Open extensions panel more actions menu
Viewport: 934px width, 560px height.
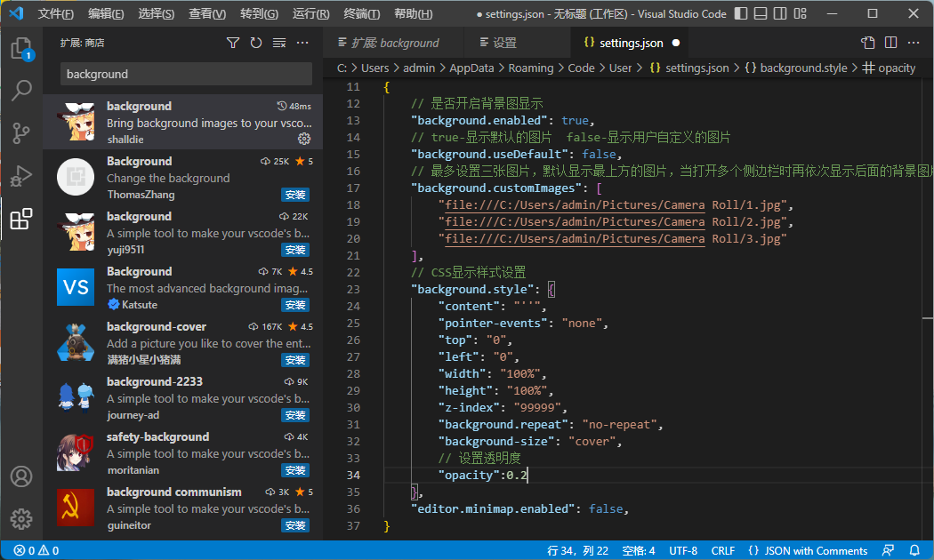[x=302, y=43]
